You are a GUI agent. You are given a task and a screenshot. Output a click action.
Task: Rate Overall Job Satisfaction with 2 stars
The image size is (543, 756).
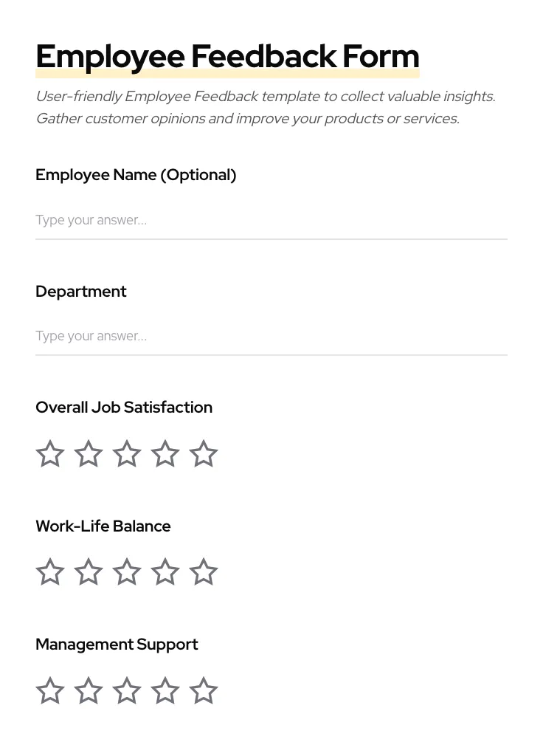tap(89, 453)
